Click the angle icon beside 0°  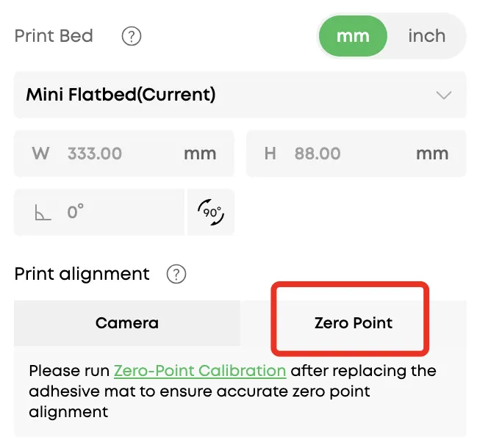pos(41,213)
